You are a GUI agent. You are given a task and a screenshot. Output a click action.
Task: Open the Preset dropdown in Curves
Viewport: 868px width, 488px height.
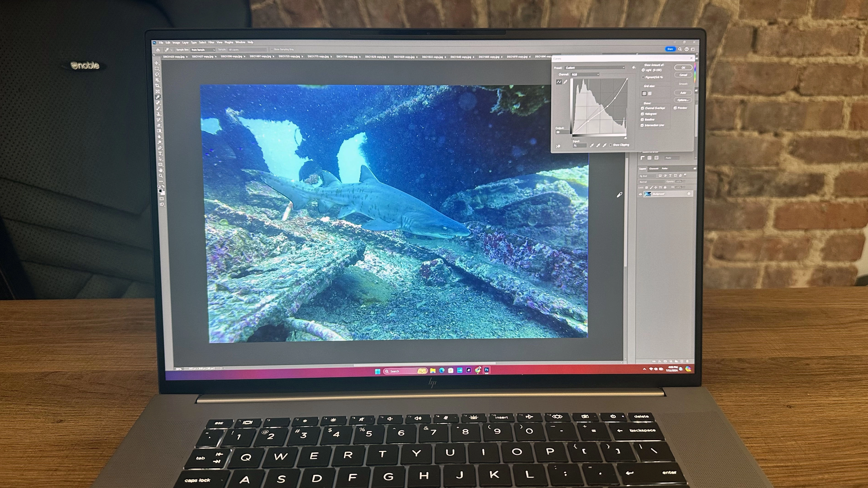click(x=594, y=68)
